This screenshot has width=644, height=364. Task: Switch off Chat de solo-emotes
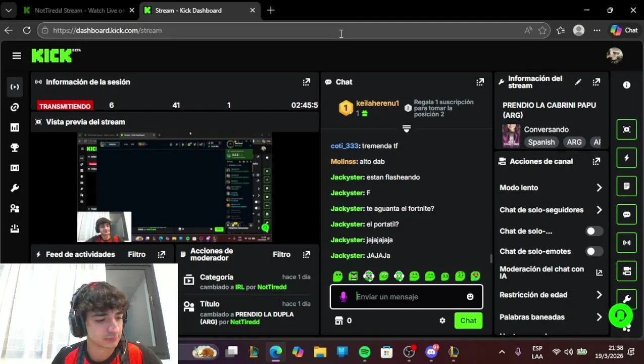click(594, 251)
